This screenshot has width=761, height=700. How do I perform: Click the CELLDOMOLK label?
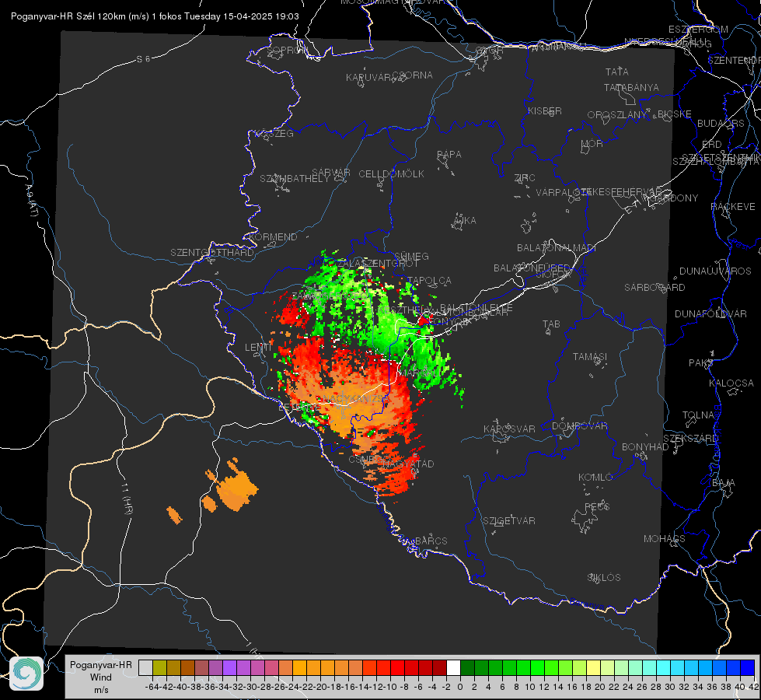coord(391,174)
